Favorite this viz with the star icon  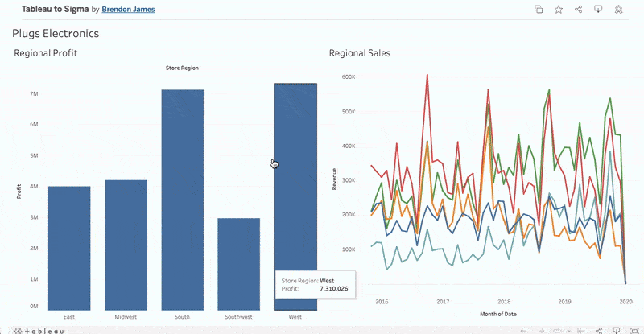[x=559, y=9]
